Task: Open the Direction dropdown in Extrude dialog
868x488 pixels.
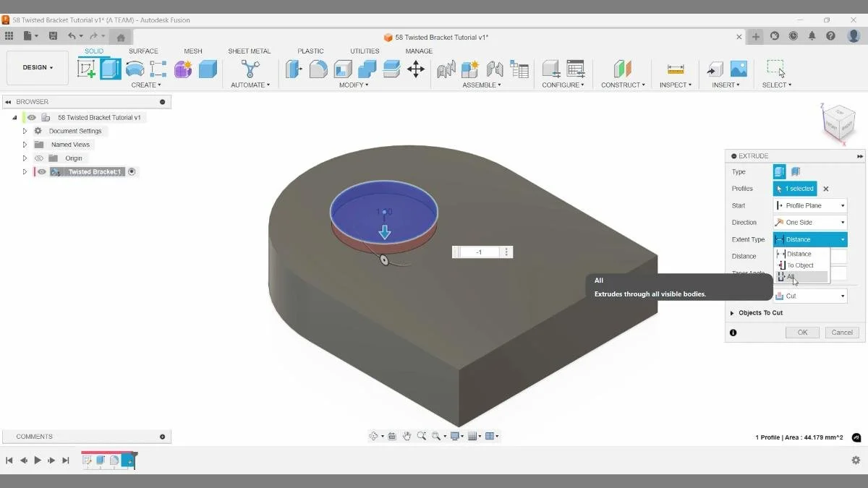Action: click(810, 222)
